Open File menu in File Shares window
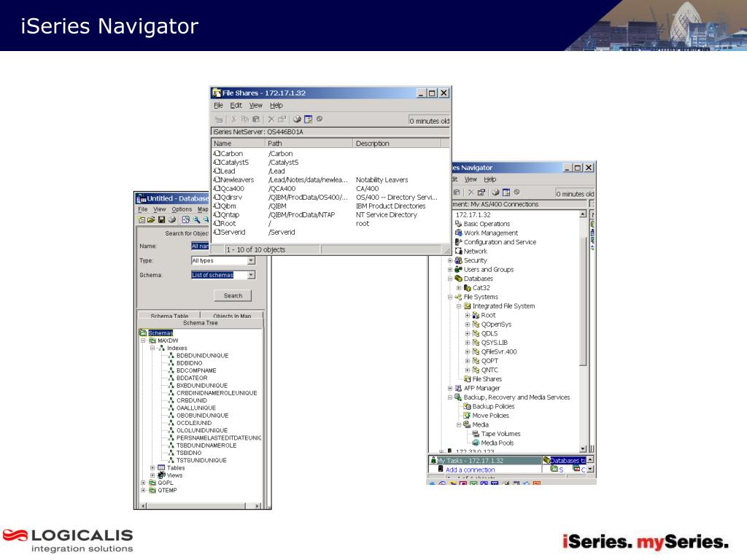 [x=218, y=105]
